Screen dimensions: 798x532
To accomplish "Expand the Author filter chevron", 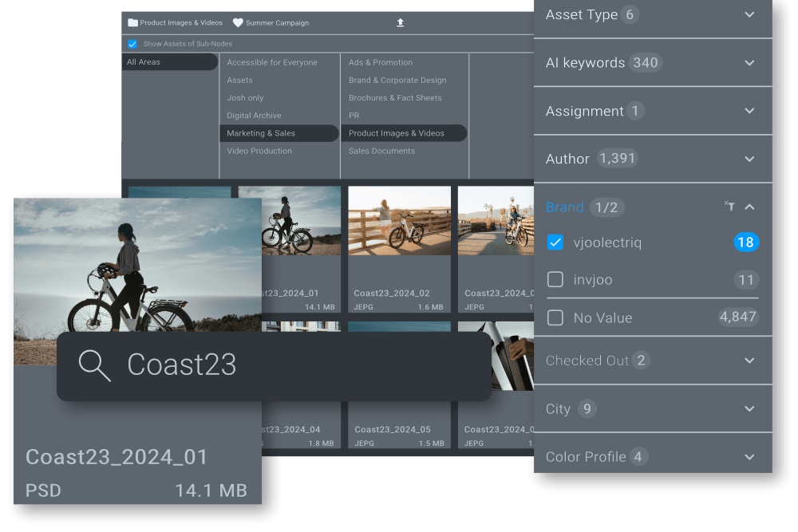I will click(749, 160).
